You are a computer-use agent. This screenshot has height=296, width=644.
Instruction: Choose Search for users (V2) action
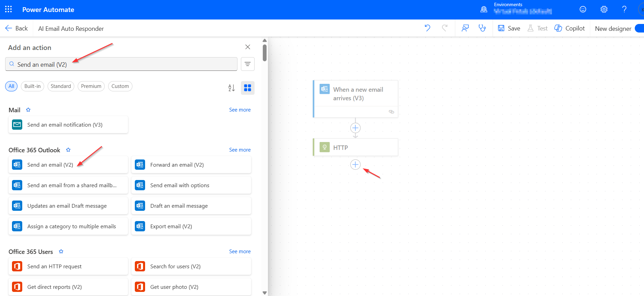[x=191, y=266]
